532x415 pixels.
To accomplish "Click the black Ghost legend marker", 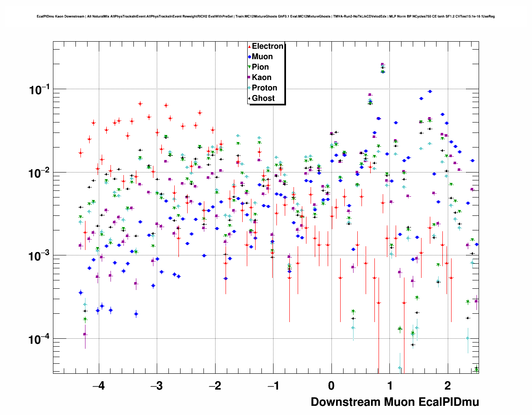I will pos(249,98).
